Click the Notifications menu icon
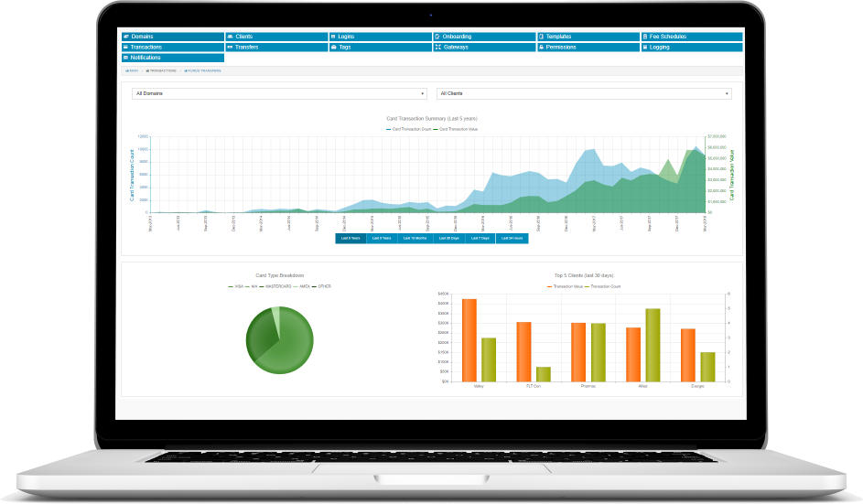 click(125, 57)
